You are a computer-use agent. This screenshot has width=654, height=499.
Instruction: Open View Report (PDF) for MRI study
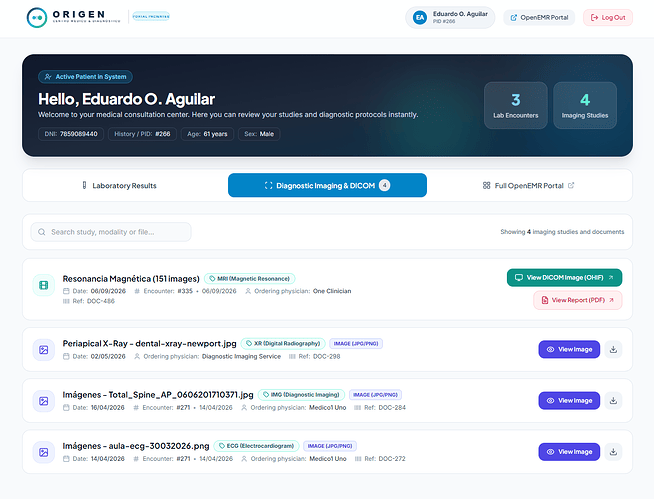pos(578,300)
